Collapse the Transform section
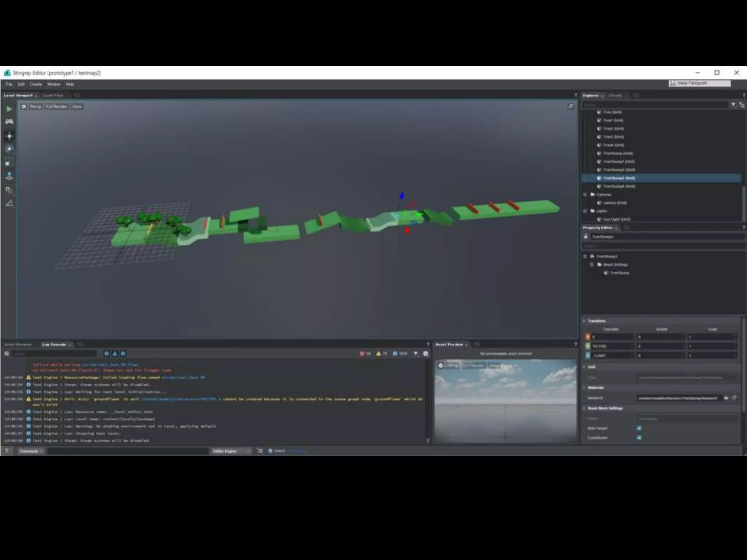Image resolution: width=747 pixels, height=560 pixels. point(584,321)
